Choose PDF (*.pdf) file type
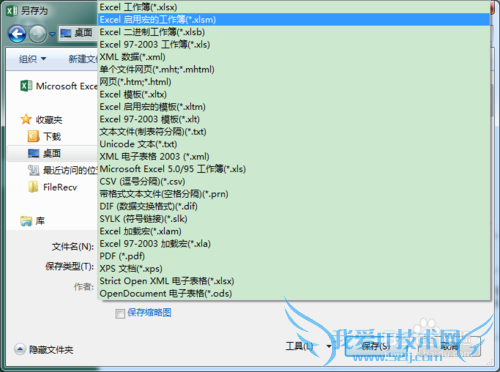This screenshot has height=372, width=500. coord(294,256)
